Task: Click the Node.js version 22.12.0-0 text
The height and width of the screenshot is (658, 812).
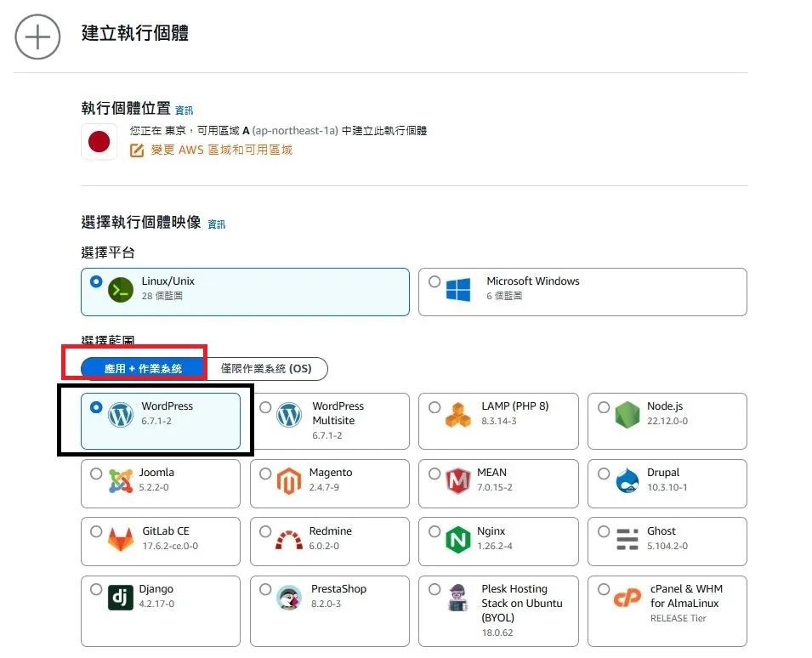Action: tap(667, 422)
